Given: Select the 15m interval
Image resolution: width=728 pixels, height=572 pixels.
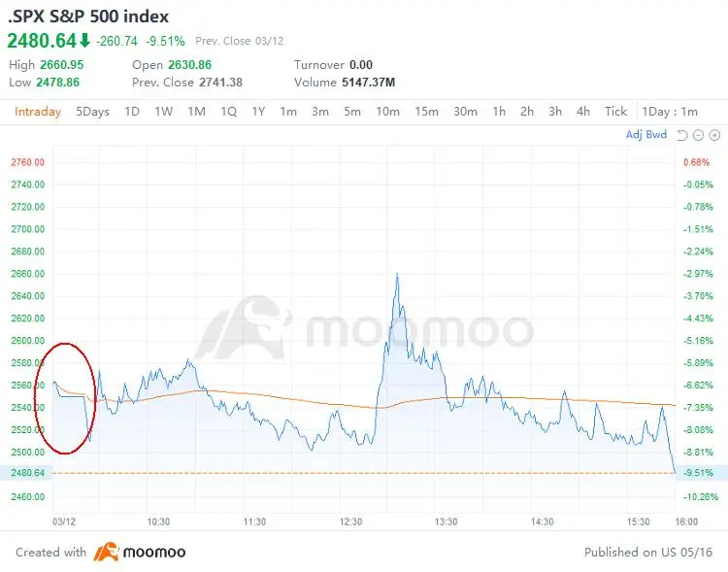Looking at the screenshot, I should pos(426,112).
